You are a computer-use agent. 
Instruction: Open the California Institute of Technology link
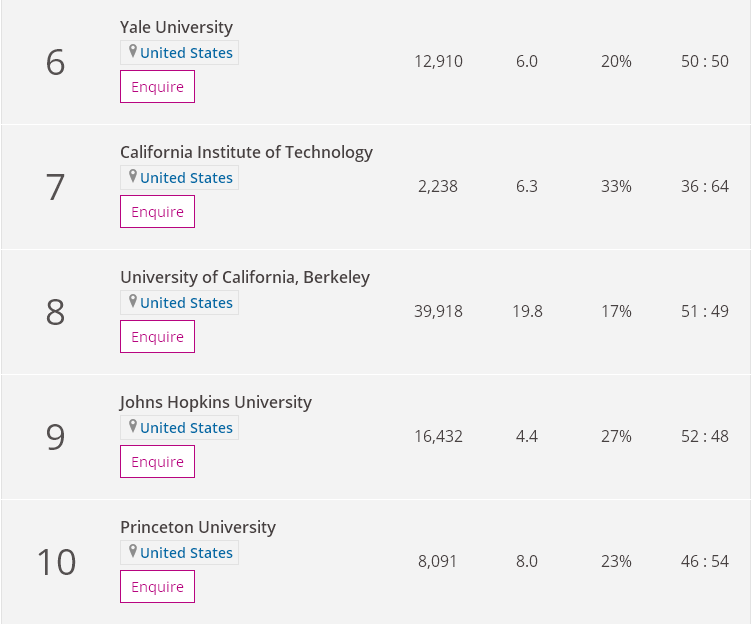246,152
